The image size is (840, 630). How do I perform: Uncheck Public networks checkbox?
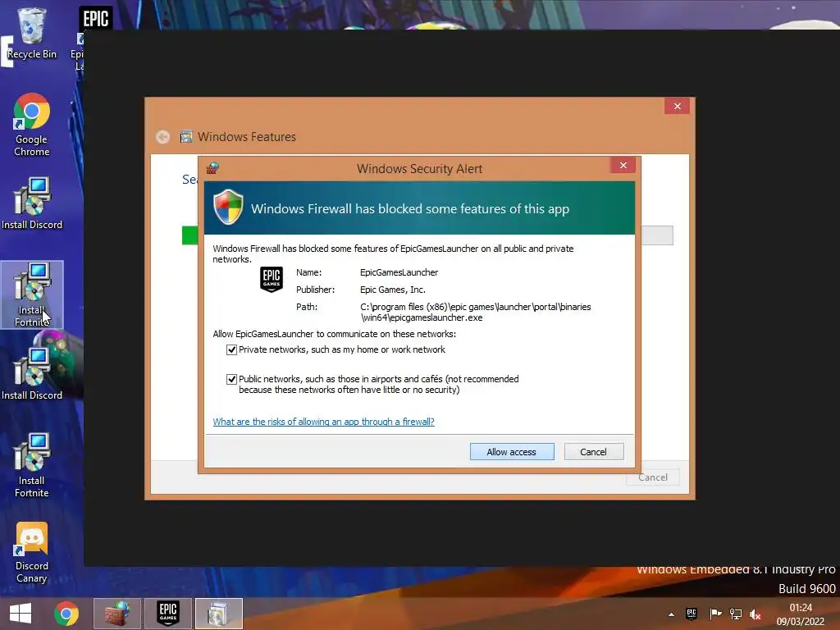231,379
